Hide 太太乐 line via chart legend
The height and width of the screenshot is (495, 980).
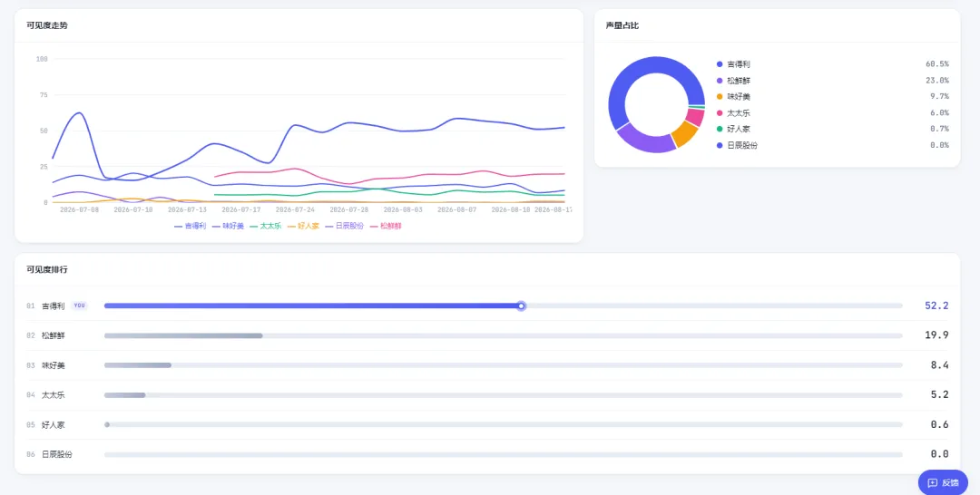(x=266, y=226)
